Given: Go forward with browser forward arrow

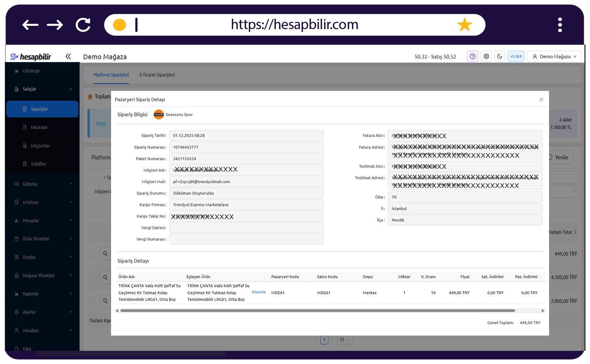Looking at the screenshot, I should (55, 25).
